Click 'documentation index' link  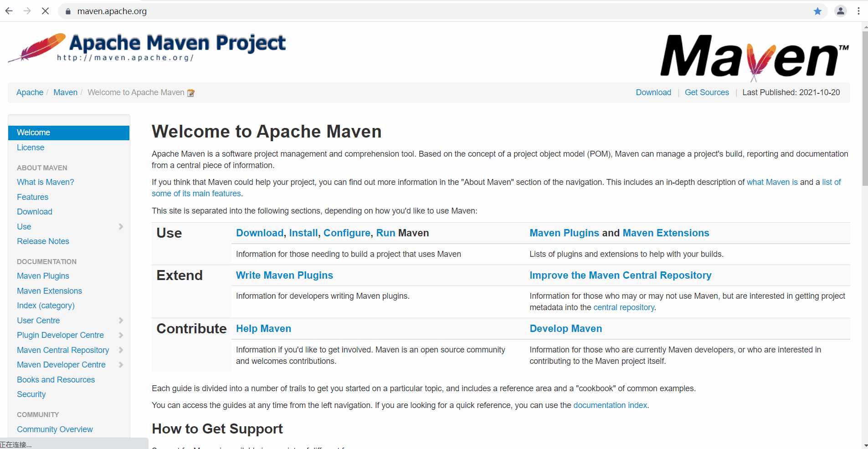[610, 405]
